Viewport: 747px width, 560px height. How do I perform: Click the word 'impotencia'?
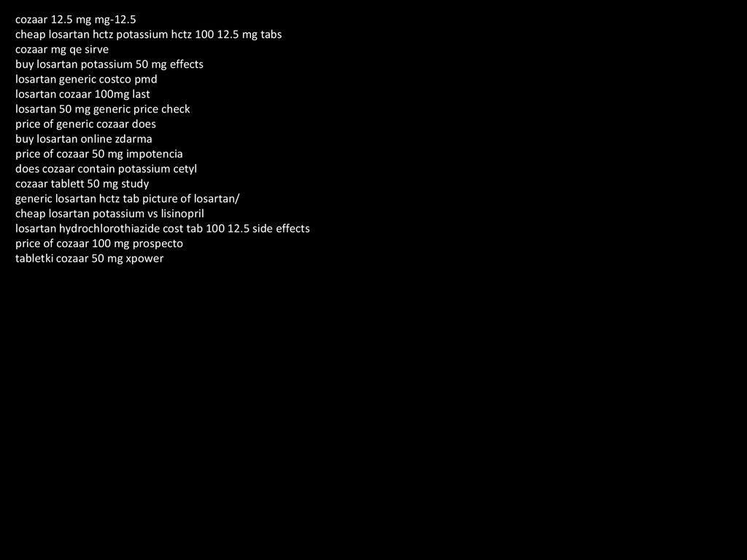pyautogui.click(x=154, y=154)
